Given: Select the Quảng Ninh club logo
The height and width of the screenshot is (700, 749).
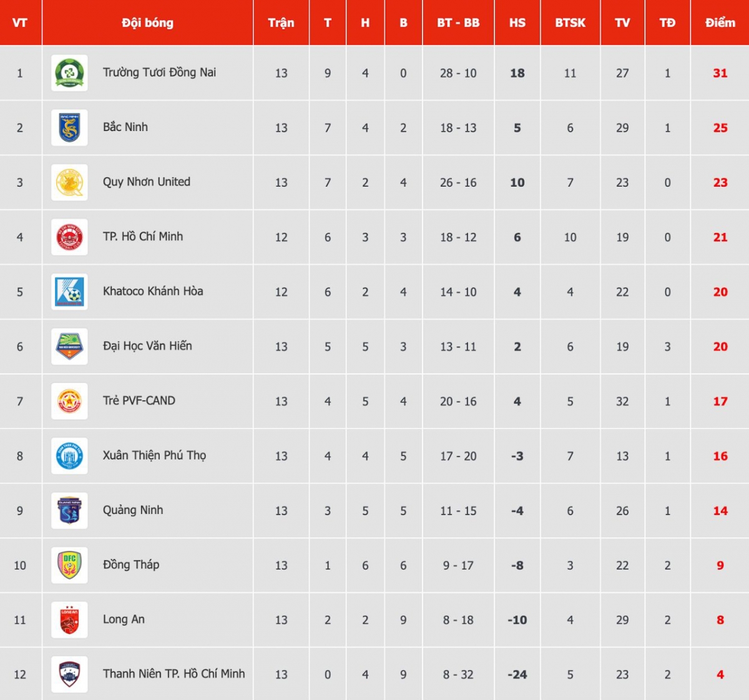Looking at the screenshot, I should pos(69,510).
